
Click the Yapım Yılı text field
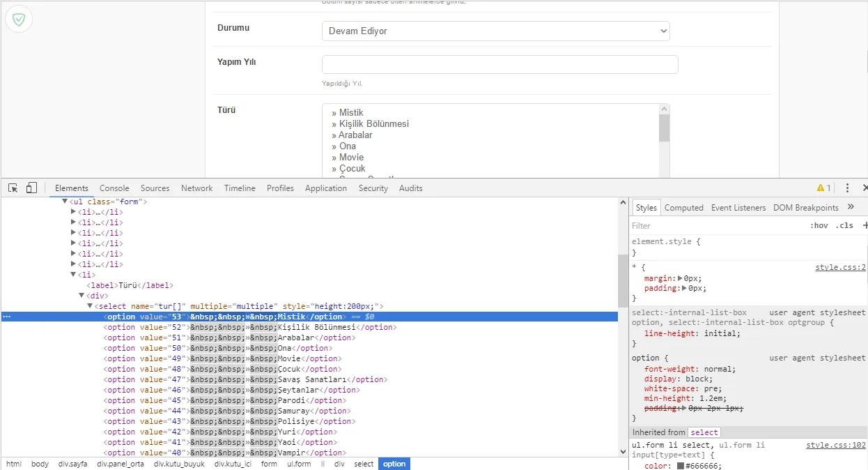pos(499,64)
